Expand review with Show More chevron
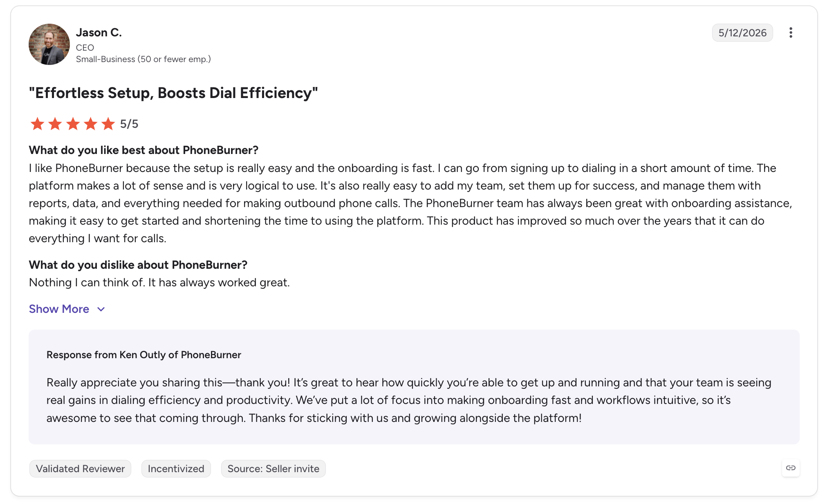The image size is (825, 504). pos(101,309)
